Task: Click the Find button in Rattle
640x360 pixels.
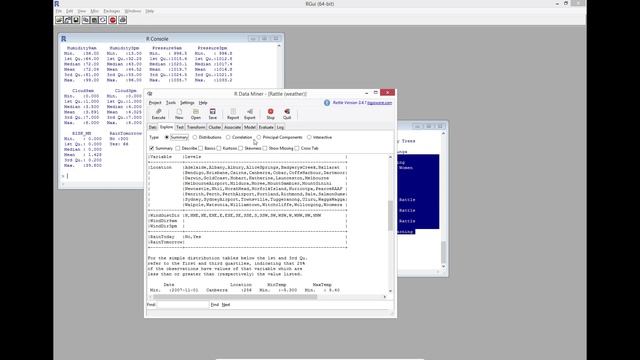Action: (x=215, y=305)
